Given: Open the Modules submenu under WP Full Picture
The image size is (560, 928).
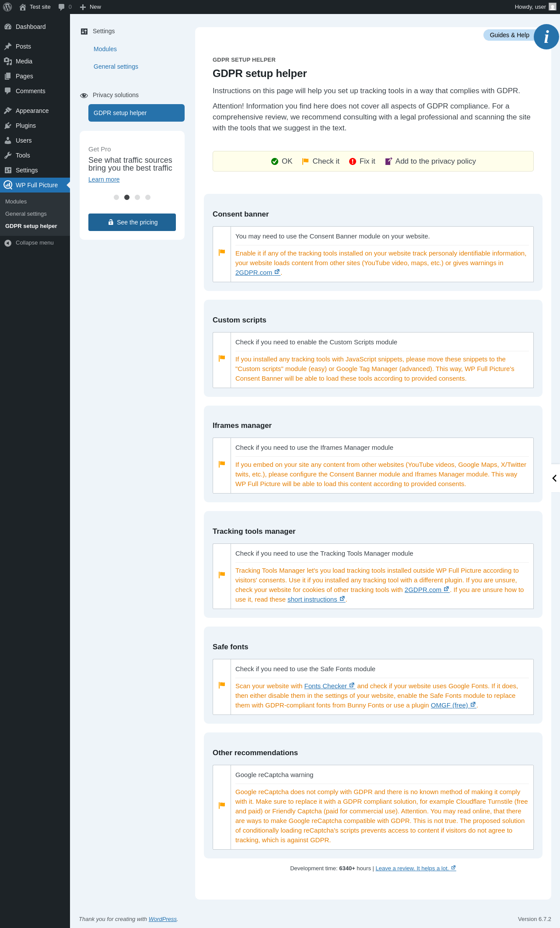Looking at the screenshot, I should (16, 202).
